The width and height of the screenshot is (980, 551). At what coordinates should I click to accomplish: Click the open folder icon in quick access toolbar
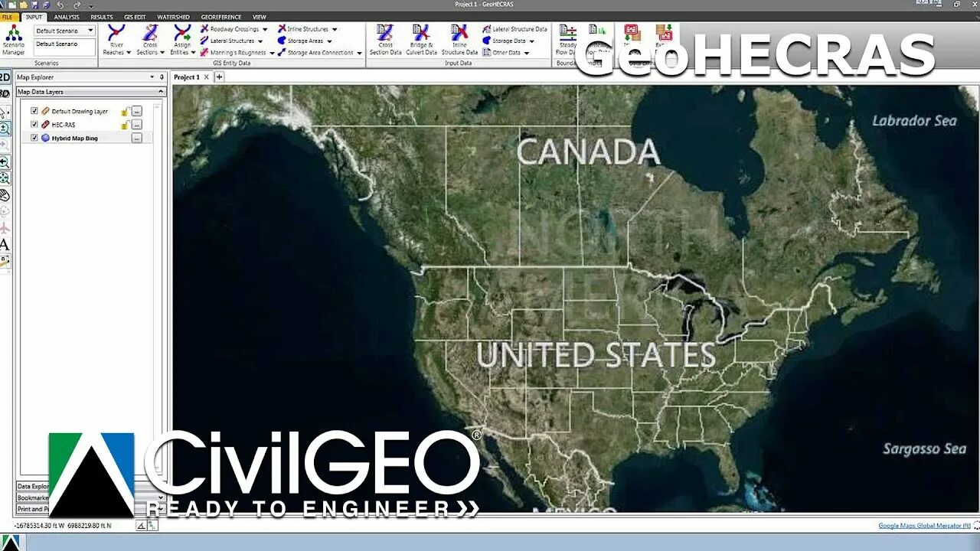(24, 5)
